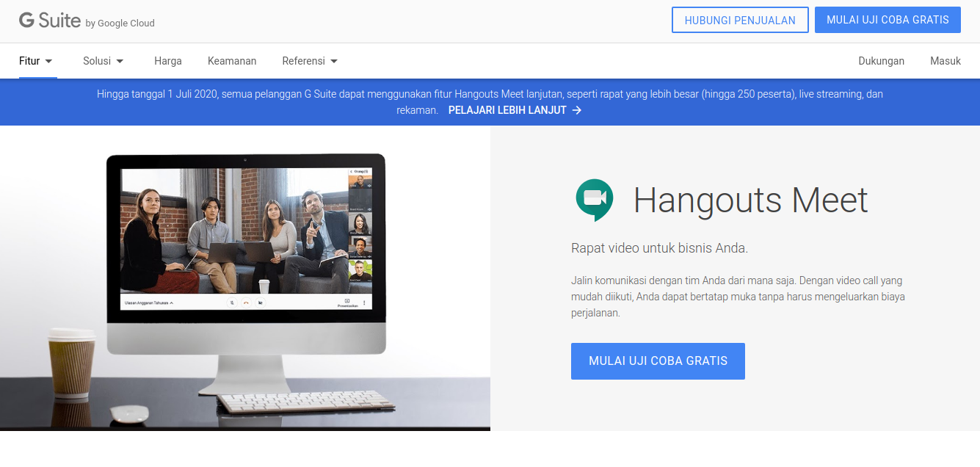Image resolution: width=980 pixels, height=467 pixels.
Task: Expand the Fitur dropdown arrow
Action: pyautogui.click(x=48, y=61)
